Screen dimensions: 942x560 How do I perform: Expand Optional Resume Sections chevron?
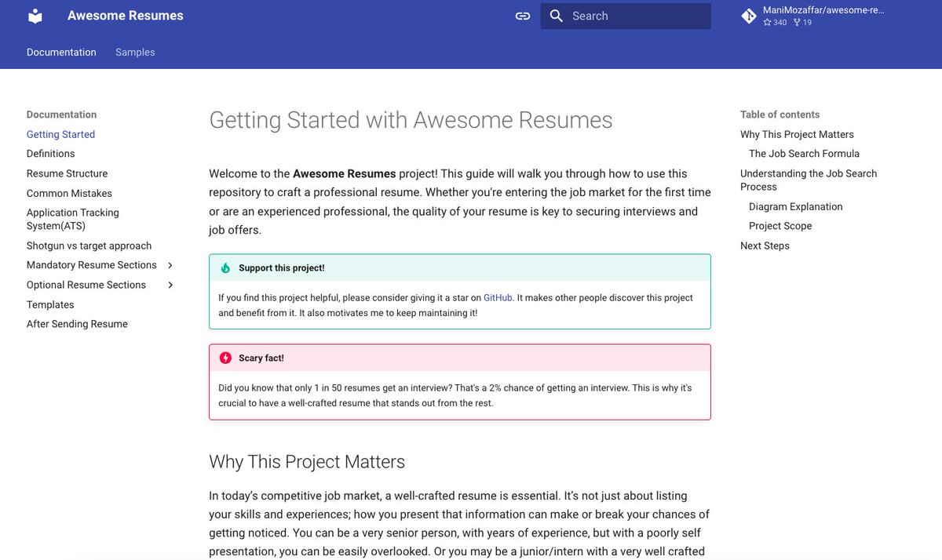click(170, 285)
